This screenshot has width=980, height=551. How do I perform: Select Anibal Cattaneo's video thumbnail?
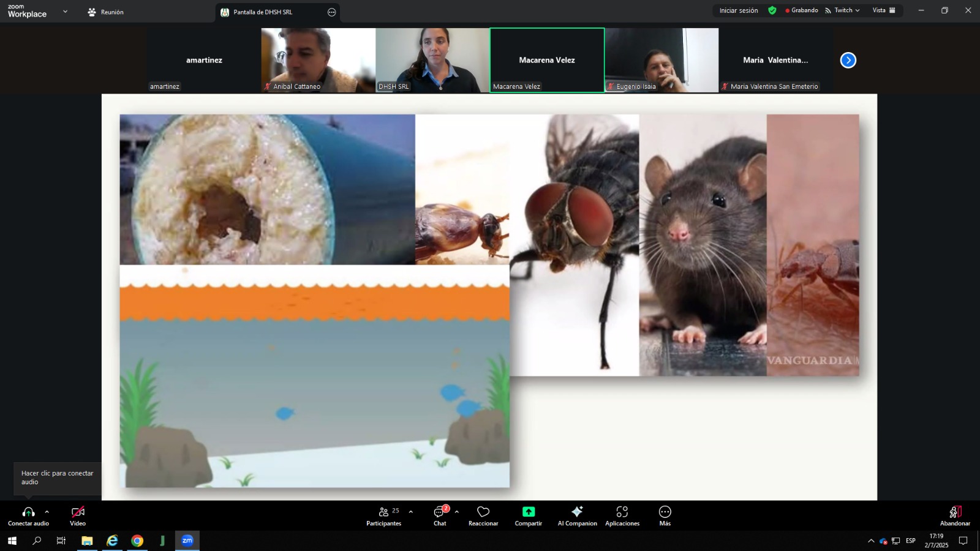(318, 60)
